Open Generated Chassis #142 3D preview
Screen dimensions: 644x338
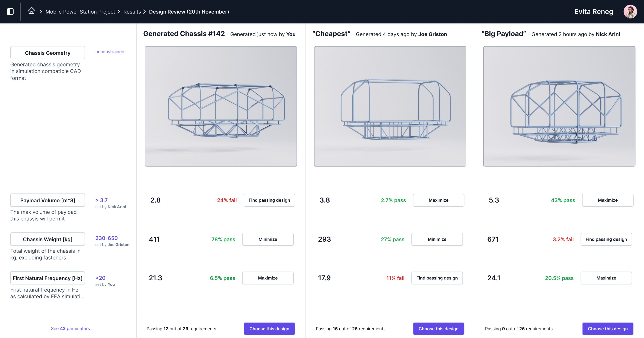pos(221,106)
